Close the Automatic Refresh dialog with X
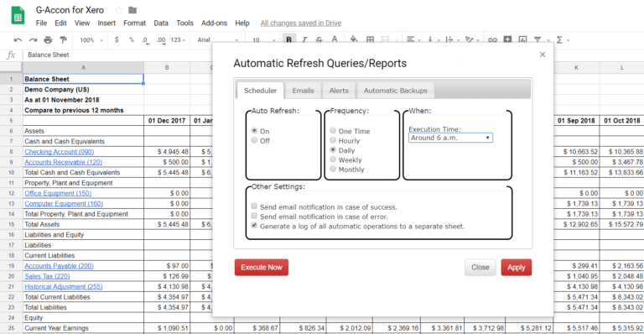644x334 pixels. point(543,55)
